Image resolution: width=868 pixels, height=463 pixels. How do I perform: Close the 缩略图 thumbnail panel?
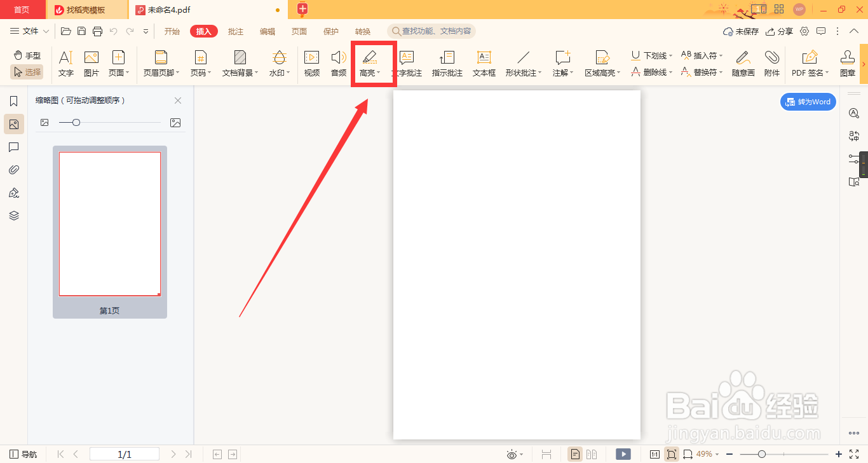178,100
